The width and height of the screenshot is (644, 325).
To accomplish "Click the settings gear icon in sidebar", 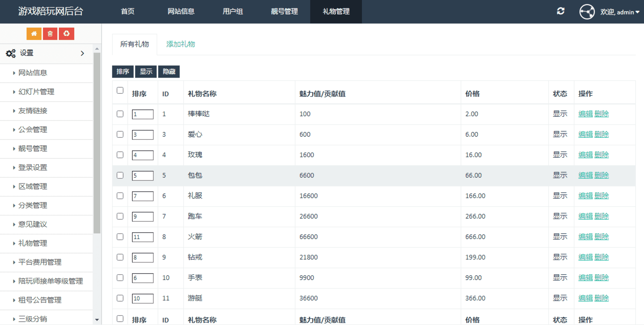I will [11, 53].
